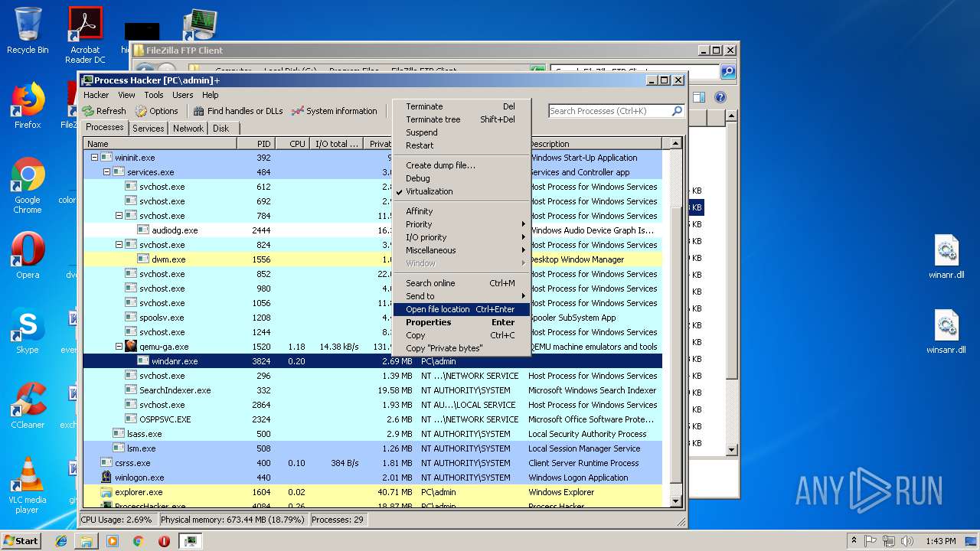
Task: Open the View menu
Action: point(126,95)
